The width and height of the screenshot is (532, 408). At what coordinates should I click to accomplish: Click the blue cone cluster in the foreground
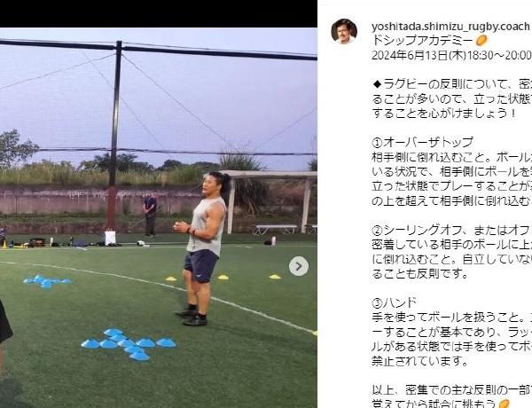(x=129, y=344)
